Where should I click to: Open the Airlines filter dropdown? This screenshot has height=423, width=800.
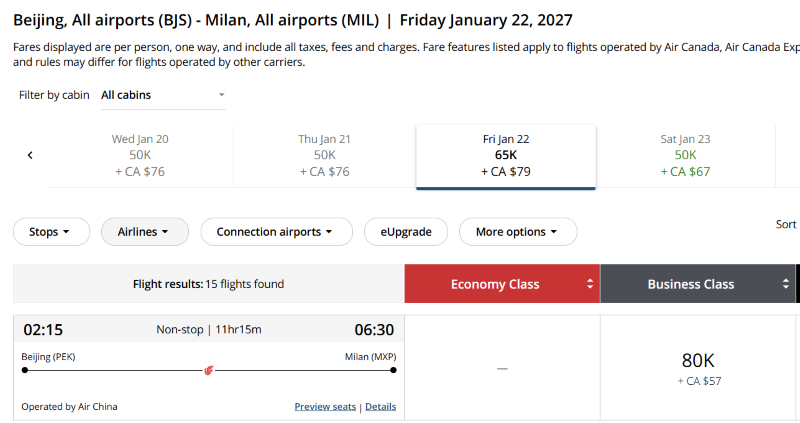coord(145,232)
